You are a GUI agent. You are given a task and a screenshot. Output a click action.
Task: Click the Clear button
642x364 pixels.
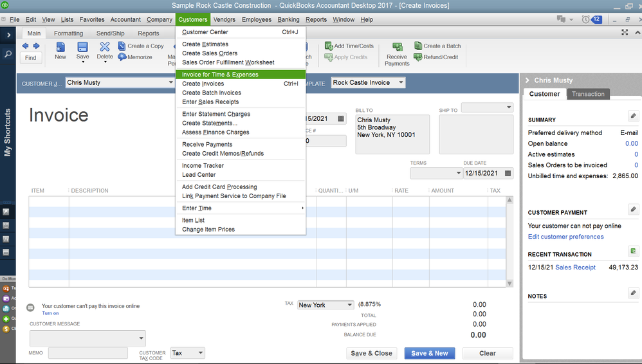(488, 353)
